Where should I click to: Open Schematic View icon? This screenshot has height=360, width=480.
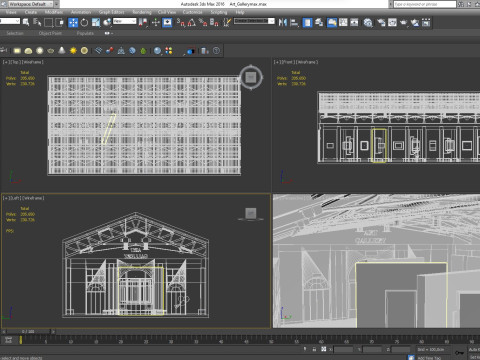coord(354,22)
